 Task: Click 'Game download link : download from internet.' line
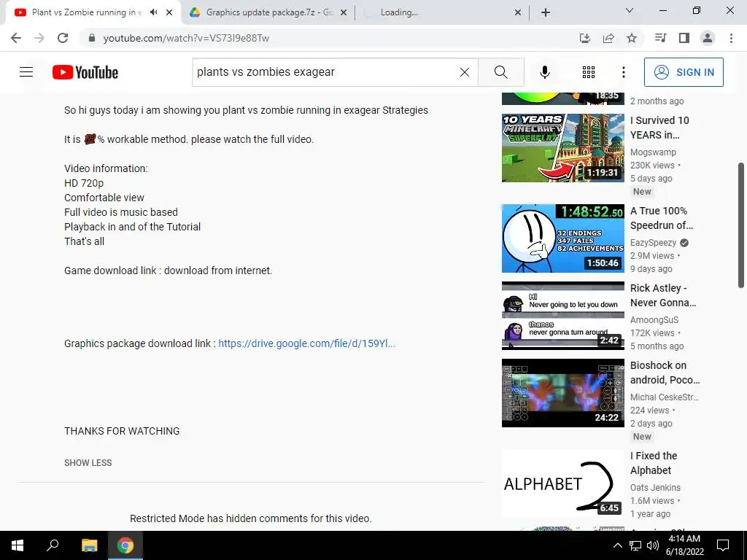pyautogui.click(x=169, y=271)
